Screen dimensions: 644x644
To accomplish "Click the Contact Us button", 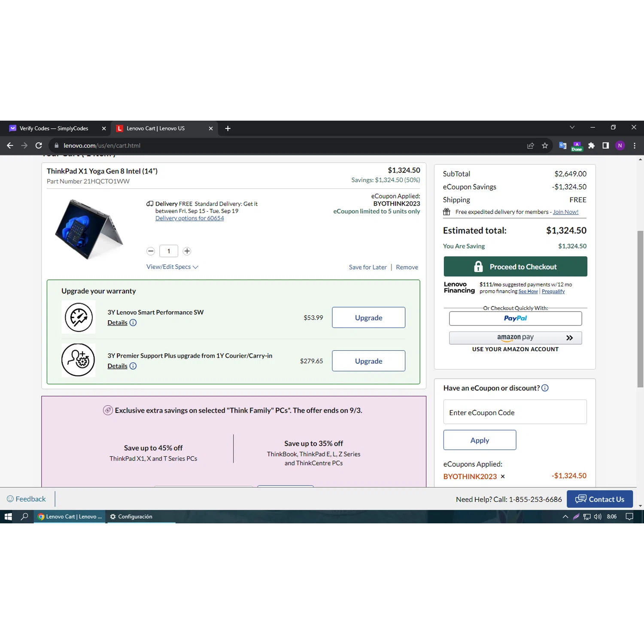I will pyautogui.click(x=600, y=499).
